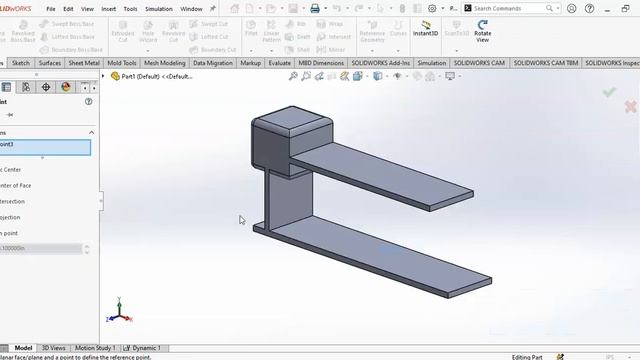
Task: Open the Tools menu
Action: point(130,9)
